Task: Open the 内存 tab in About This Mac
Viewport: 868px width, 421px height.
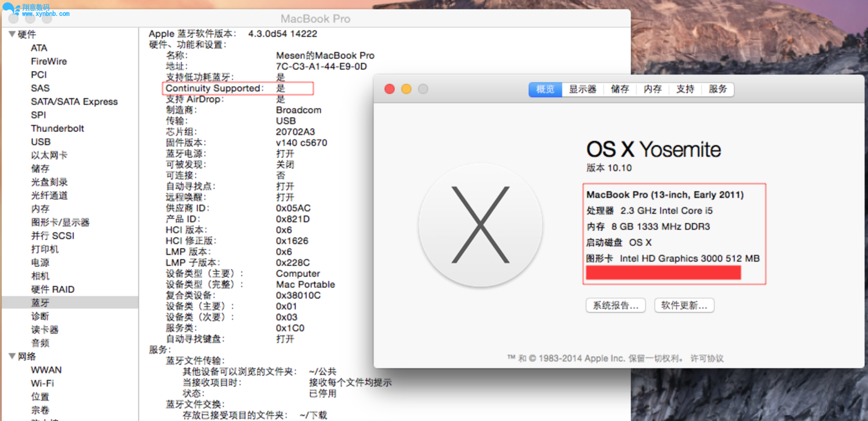Action: click(652, 89)
